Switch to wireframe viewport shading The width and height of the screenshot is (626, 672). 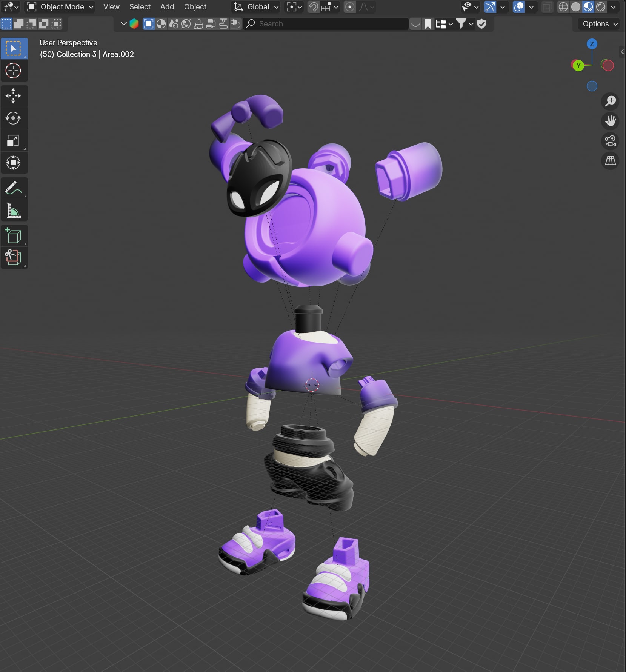click(x=563, y=7)
